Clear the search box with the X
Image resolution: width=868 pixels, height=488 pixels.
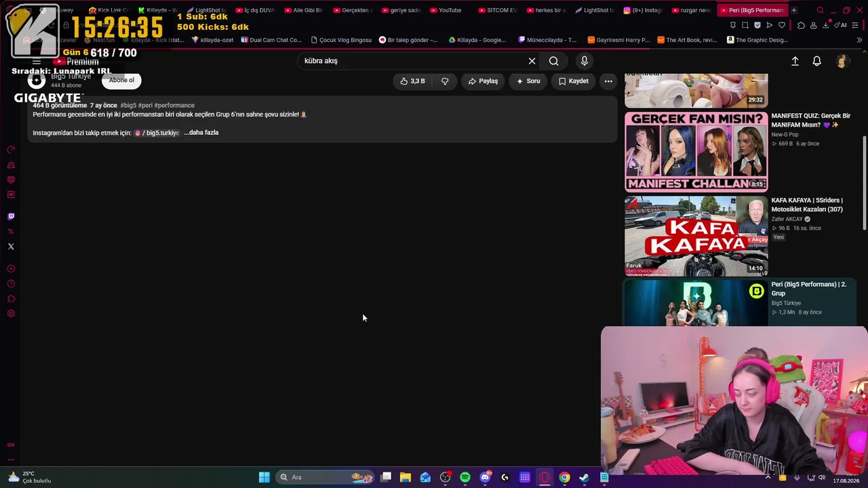pos(532,61)
